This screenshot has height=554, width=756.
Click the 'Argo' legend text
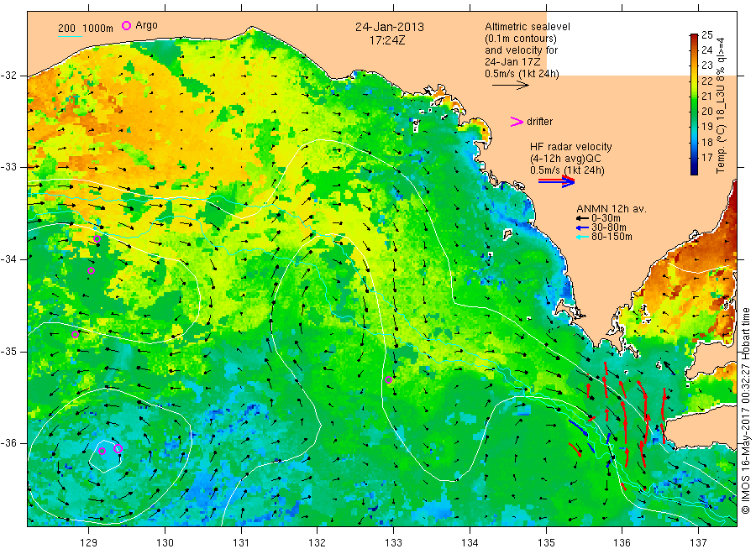click(146, 25)
